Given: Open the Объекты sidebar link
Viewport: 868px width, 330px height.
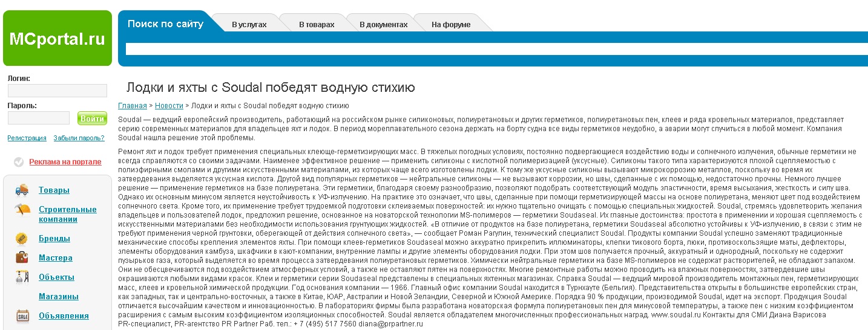Looking at the screenshot, I should pyautogui.click(x=56, y=277).
